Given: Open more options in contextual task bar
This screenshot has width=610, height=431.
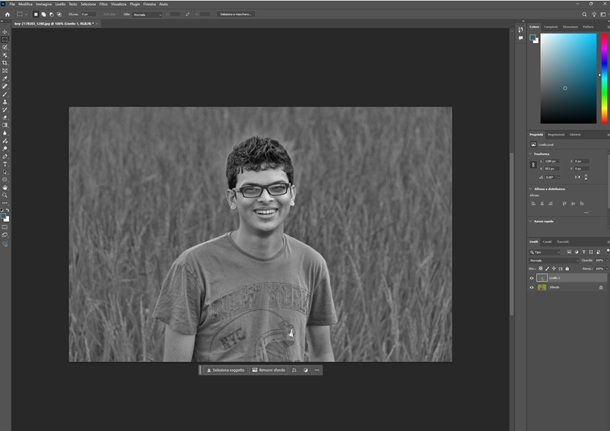Looking at the screenshot, I should click(x=317, y=370).
